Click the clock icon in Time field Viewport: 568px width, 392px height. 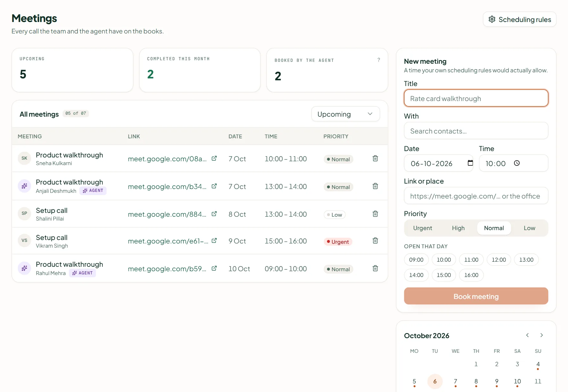(x=517, y=163)
